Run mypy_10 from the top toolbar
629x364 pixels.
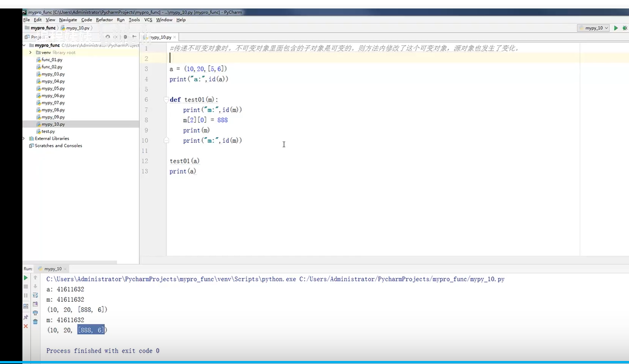point(616,28)
